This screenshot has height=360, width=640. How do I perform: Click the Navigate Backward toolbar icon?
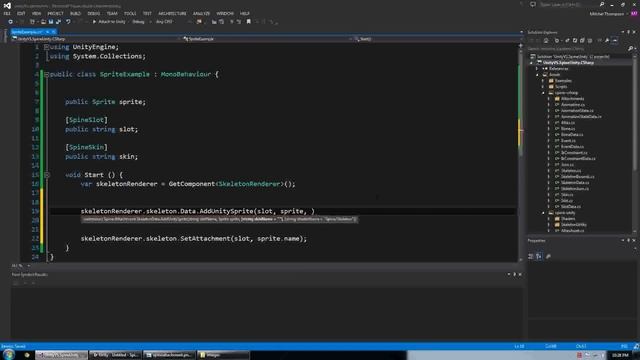coord(10,22)
